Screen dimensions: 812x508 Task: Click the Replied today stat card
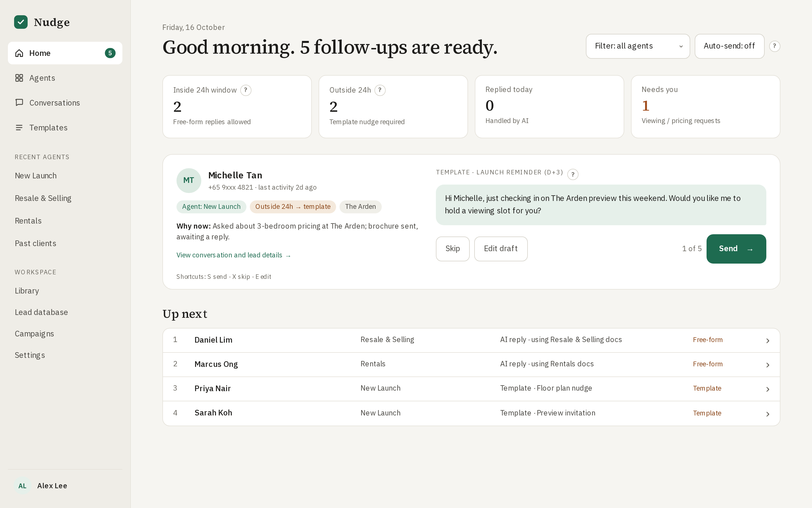(549, 106)
